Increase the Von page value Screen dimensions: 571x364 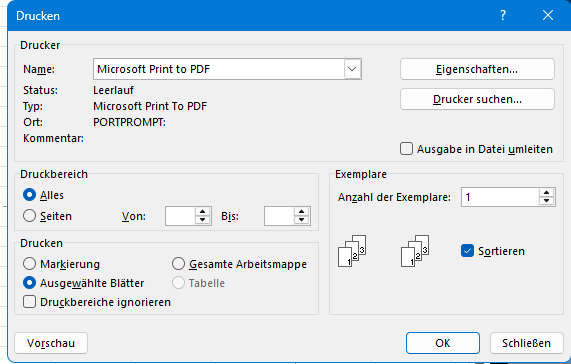coord(203,212)
